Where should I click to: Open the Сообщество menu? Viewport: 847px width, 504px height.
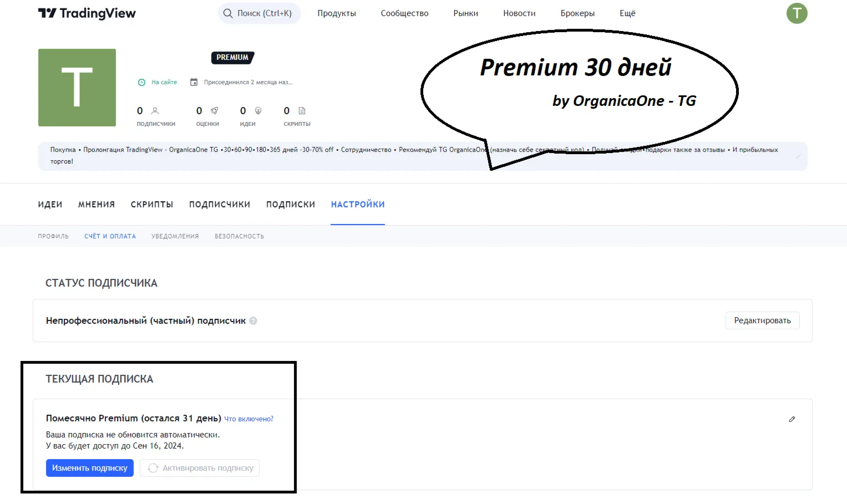coord(404,13)
